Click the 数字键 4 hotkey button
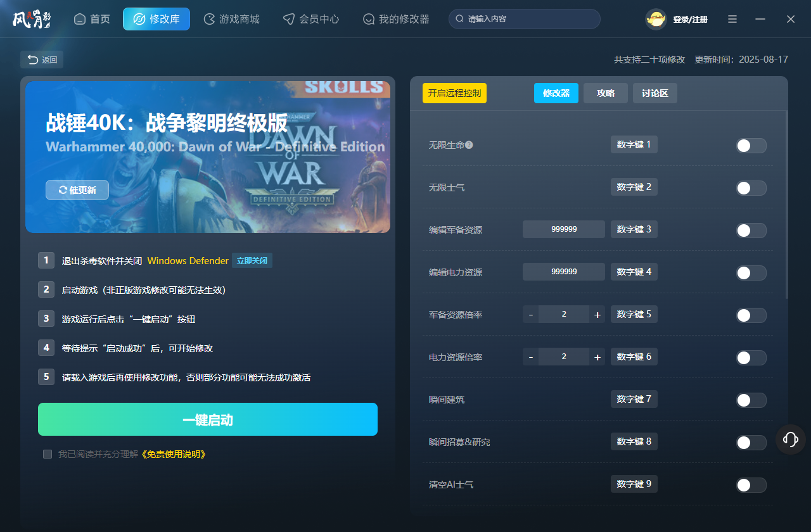The height and width of the screenshot is (532, 811). tap(634, 272)
